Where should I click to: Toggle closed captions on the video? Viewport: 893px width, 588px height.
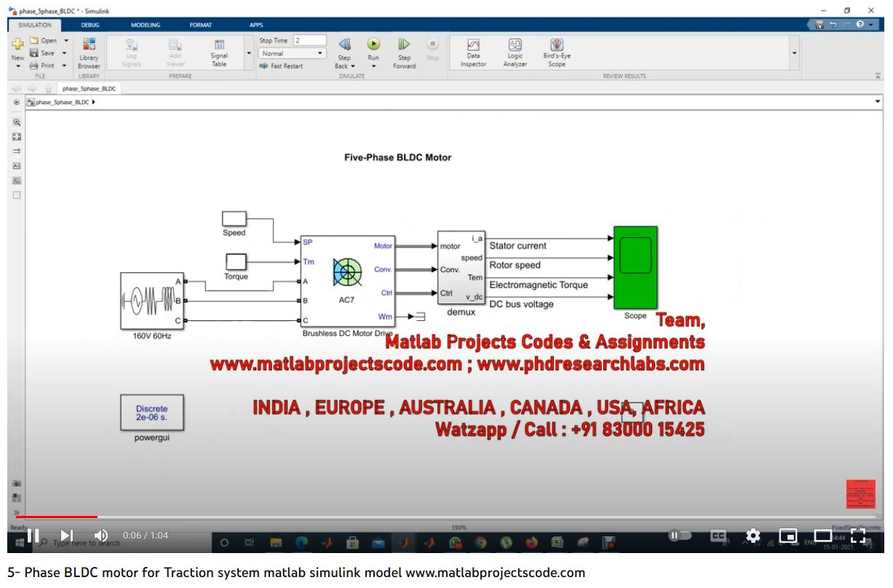[718, 536]
